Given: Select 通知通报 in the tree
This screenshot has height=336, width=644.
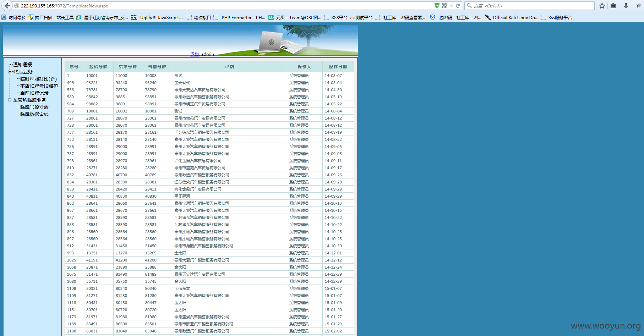Looking at the screenshot, I should (22, 65).
